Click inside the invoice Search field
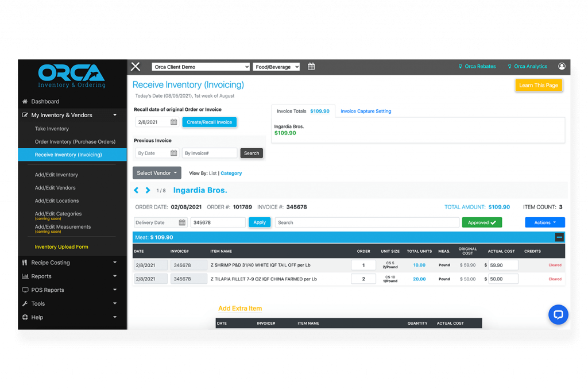588x389 pixels. coord(367,222)
